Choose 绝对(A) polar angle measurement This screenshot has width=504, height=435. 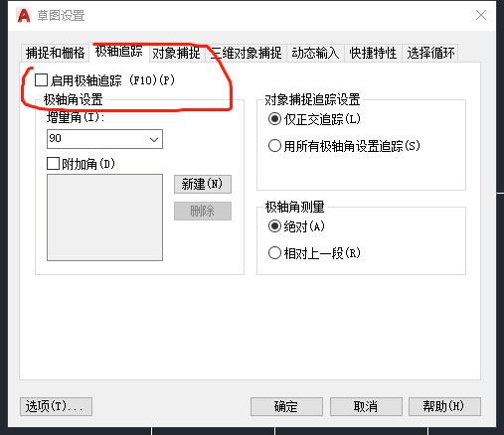pyautogui.click(x=274, y=226)
